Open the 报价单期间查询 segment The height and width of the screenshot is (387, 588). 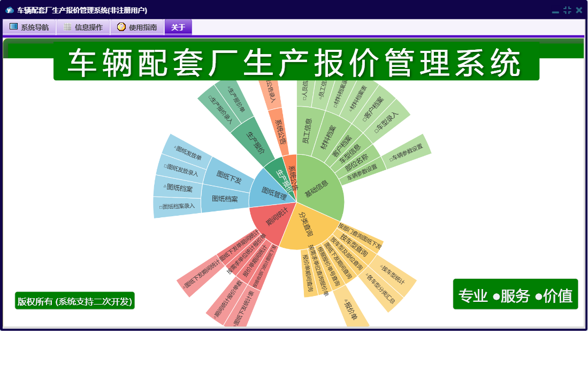pos(308,273)
